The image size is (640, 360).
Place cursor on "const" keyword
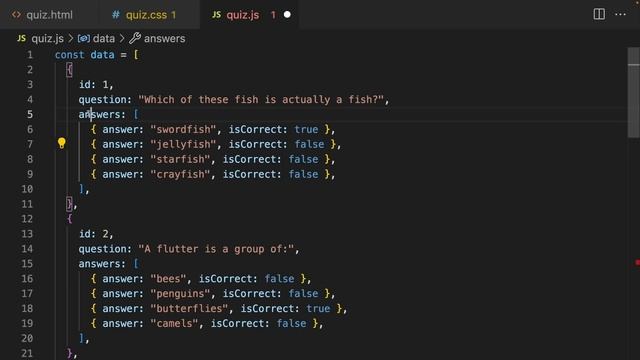[69, 55]
